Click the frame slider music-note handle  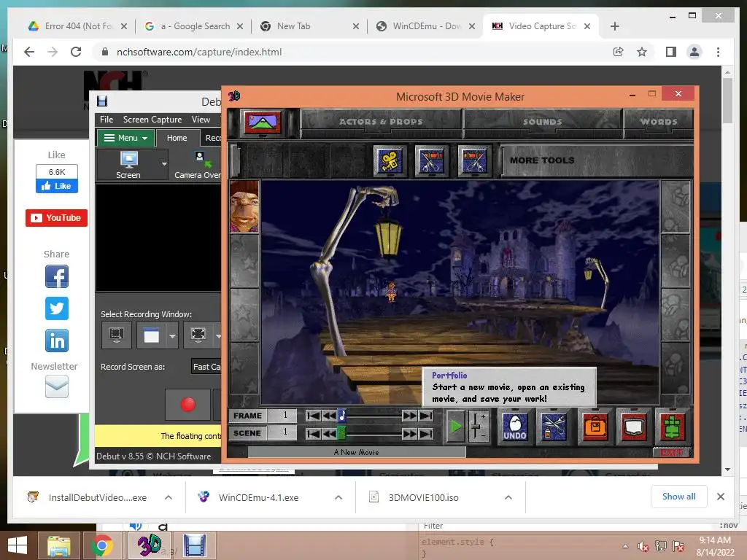[x=342, y=416]
